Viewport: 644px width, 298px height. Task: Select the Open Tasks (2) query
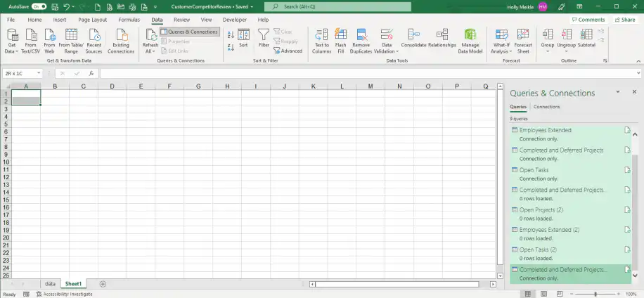570,254
